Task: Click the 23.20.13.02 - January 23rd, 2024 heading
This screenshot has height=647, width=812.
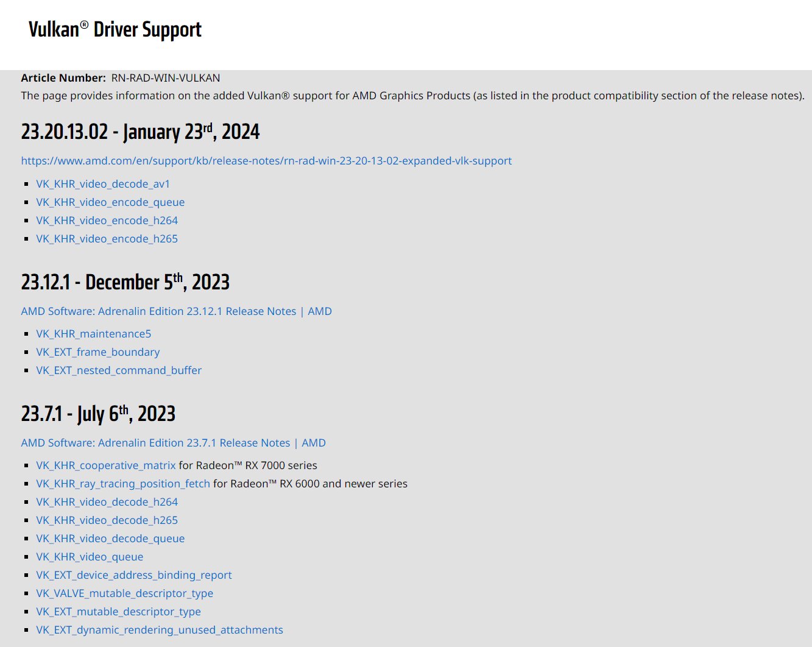Action: tap(140, 132)
